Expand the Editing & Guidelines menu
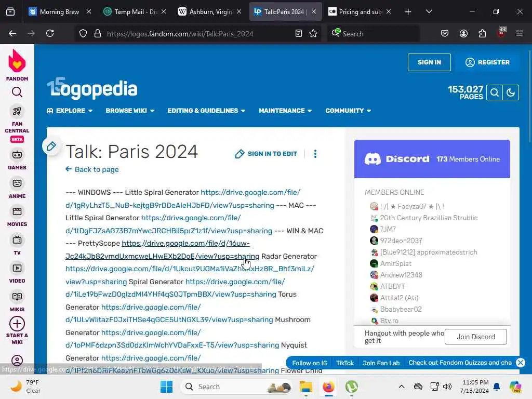This screenshot has height=399, width=532. point(206,111)
